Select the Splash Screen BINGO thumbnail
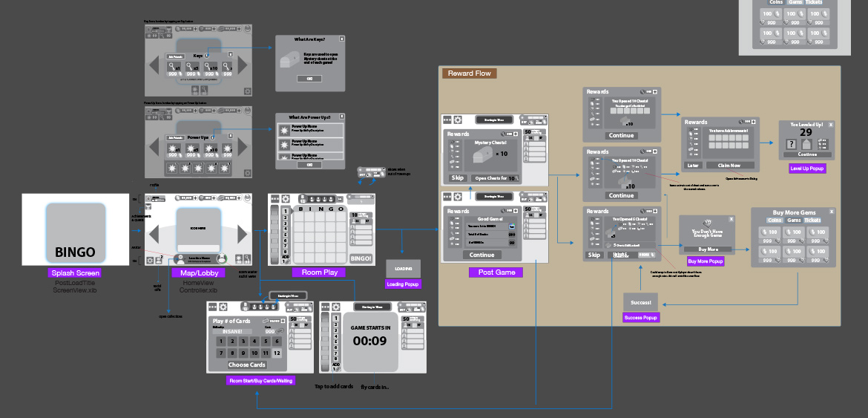This screenshot has height=418, width=868. [x=76, y=229]
